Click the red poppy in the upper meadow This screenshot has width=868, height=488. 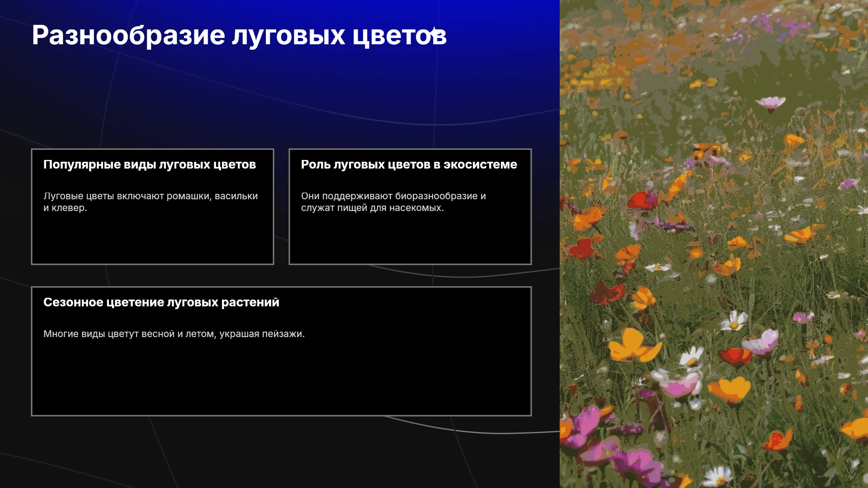(641, 200)
